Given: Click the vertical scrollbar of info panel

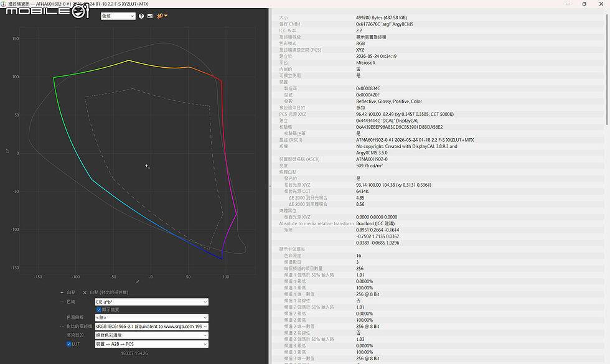Looking at the screenshot, I should pos(608,70).
